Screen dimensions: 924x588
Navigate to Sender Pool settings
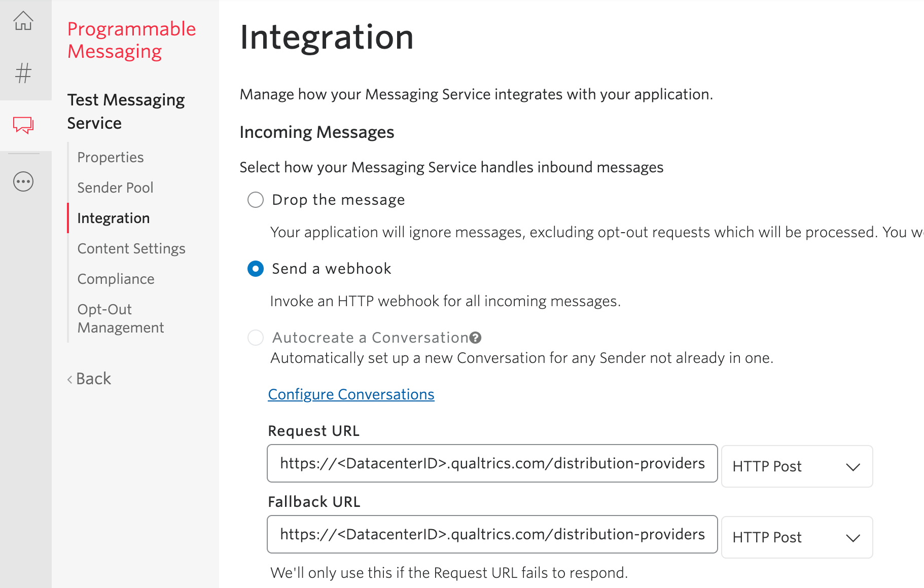115,188
